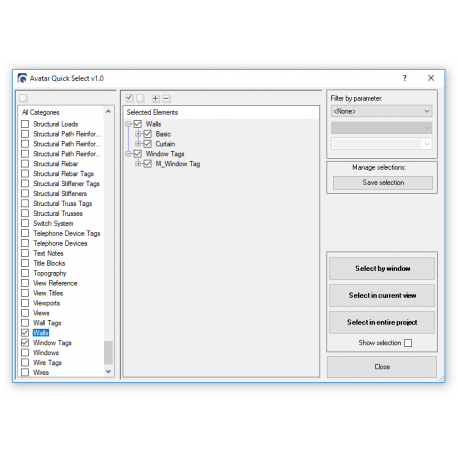The height and width of the screenshot is (458, 458).
Task: Click Select in current view button
Action: click(x=382, y=295)
